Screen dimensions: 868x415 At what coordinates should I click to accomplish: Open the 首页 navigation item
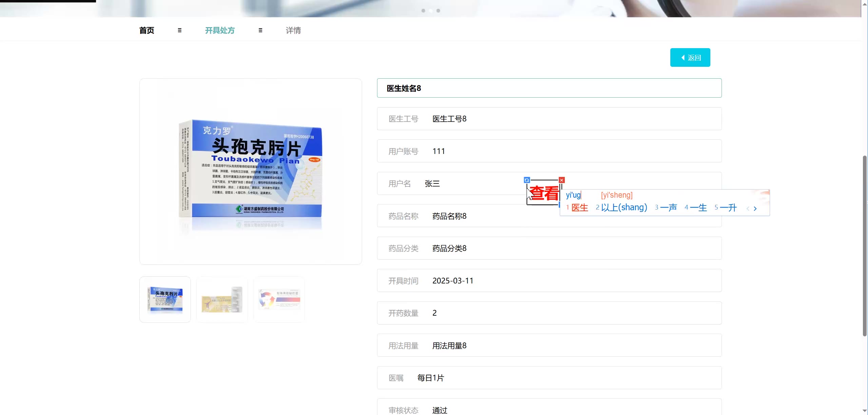click(146, 31)
